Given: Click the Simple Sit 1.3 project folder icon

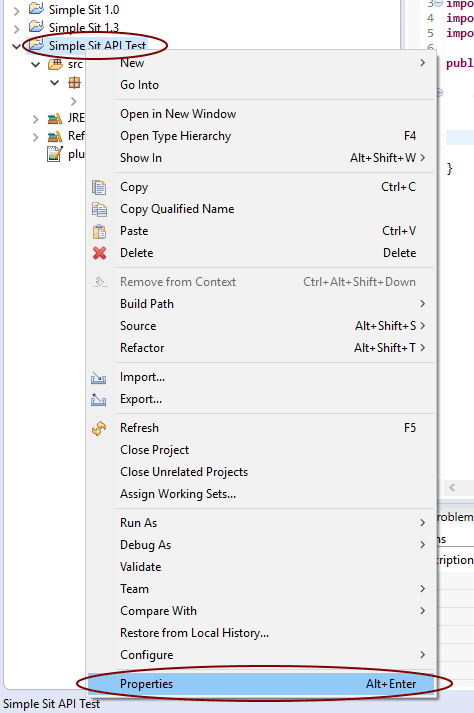Looking at the screenshot, I should pos(36,26).
